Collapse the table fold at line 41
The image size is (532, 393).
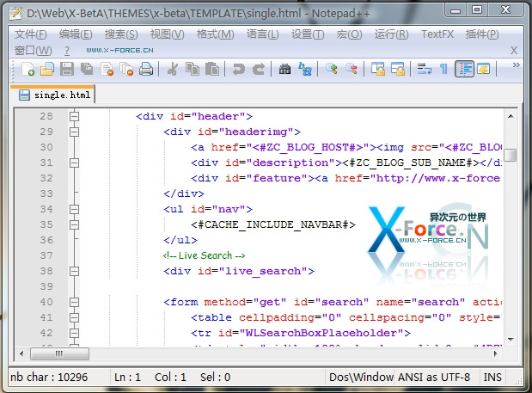click(x=74, y=317)
